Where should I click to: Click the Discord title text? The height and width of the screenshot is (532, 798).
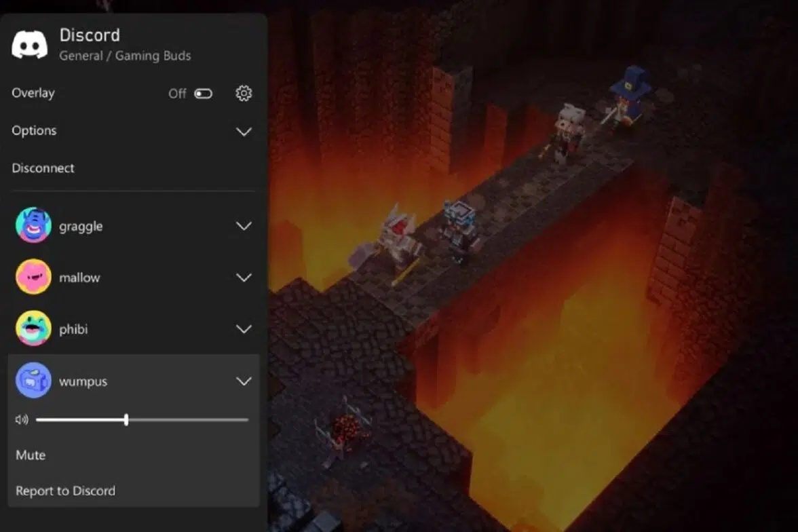pos(90,35)
